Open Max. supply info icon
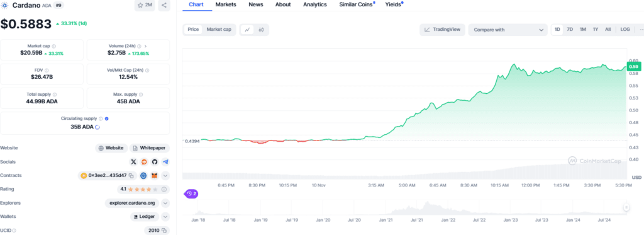644x235 pixels. pos(140,95)
